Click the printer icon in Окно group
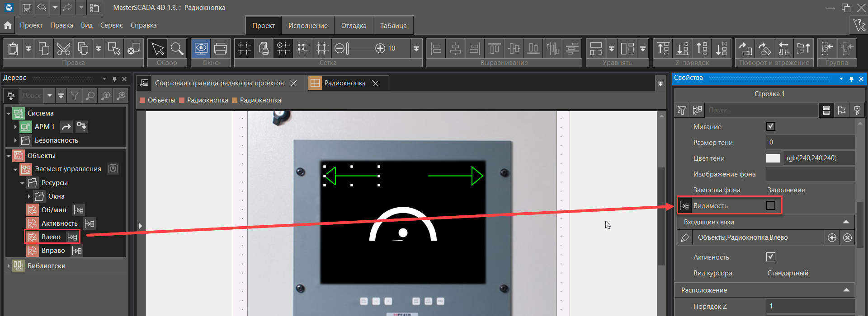Screen dimensions: 868x316 click(221, 48)
